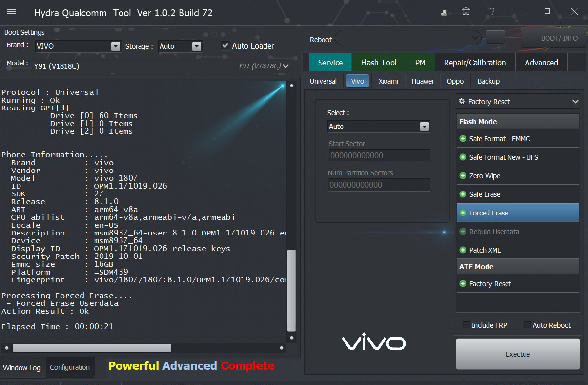Click the green plus icon beside Rebuild Userdata
Screen dimensions: 588x385
[x=463, y=232]
